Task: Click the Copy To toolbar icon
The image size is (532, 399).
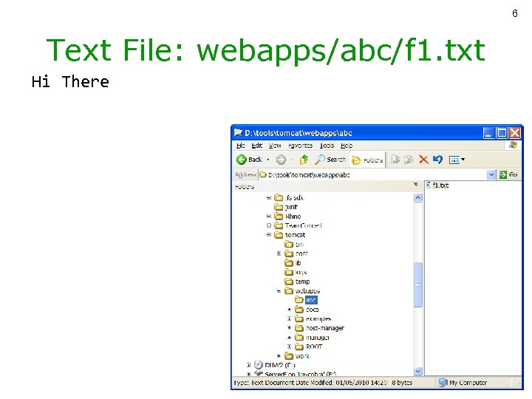Action: pos(409,160)
